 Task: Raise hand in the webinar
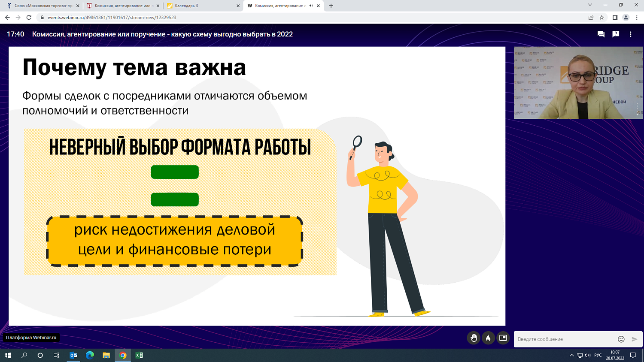pyautogui.click(x=474, y=338)
